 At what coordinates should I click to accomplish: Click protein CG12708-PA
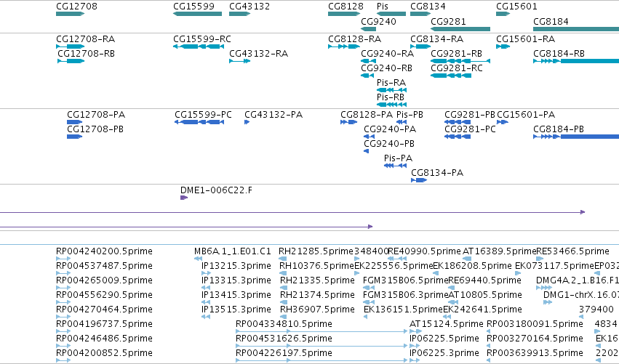pyautogui.click(x=75, y=122)
